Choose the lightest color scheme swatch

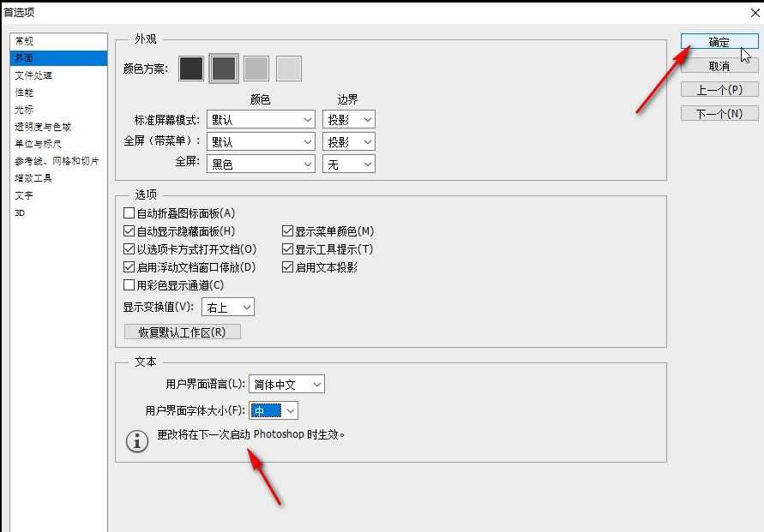click(x=289, y=69)
